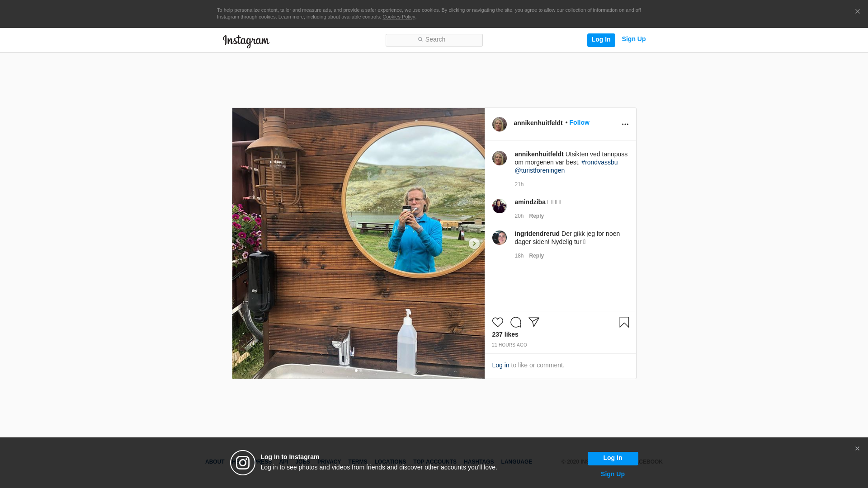Close the bottom Log In banner
The width and height of the screenshot is (868, 488).
[x=857, y=449]
